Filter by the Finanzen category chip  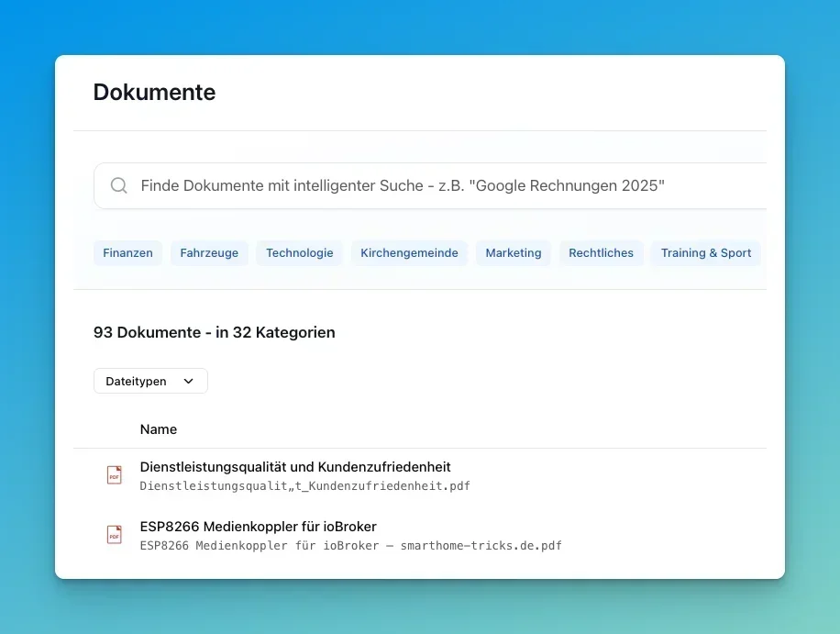(127, 253)
